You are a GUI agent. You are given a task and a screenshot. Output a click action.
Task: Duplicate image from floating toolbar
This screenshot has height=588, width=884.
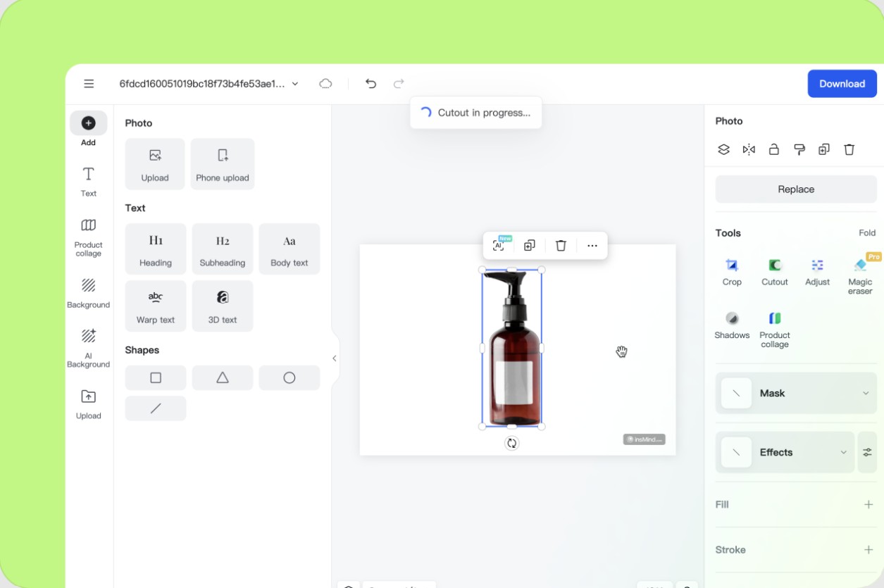coord(530,245)
